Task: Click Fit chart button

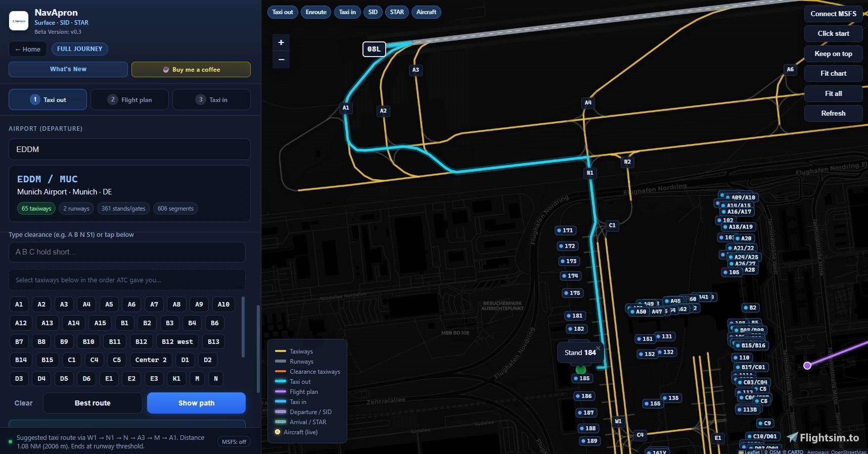Action: coord(833,73)
